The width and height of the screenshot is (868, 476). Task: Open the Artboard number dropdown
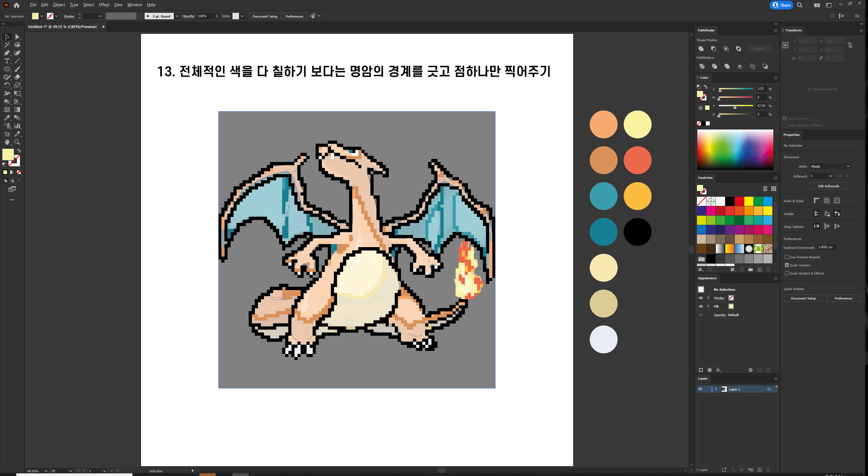pos(831,176)
